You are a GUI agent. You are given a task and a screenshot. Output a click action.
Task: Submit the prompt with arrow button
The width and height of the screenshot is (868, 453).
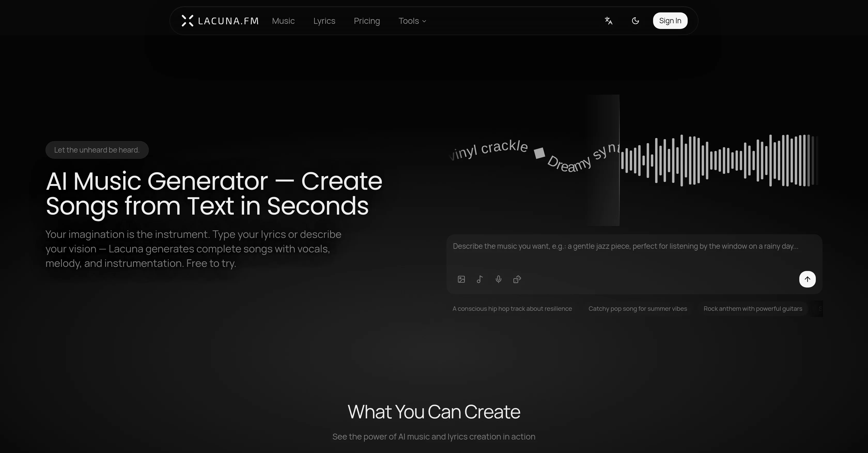pos(807,279)
